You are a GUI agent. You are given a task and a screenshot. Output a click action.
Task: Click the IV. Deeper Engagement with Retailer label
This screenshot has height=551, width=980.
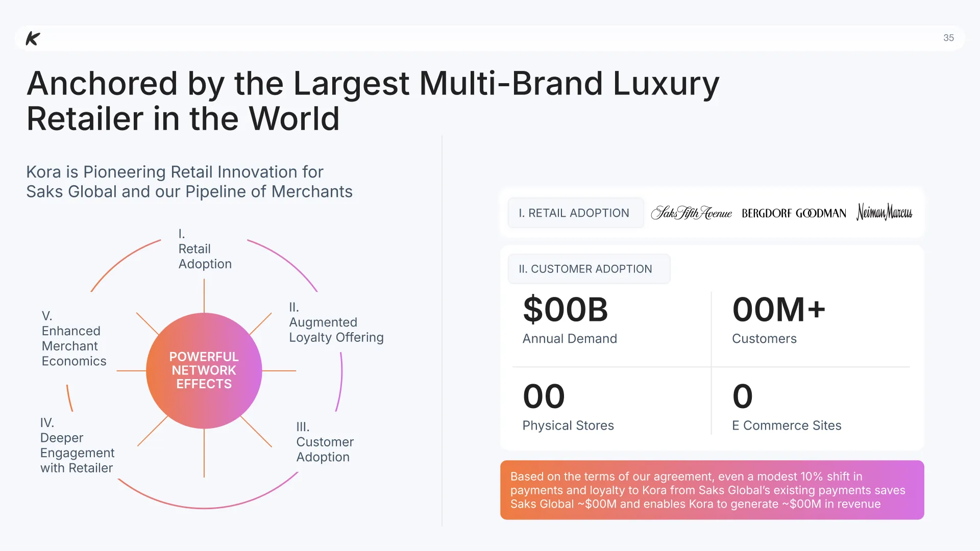point(77,445)
